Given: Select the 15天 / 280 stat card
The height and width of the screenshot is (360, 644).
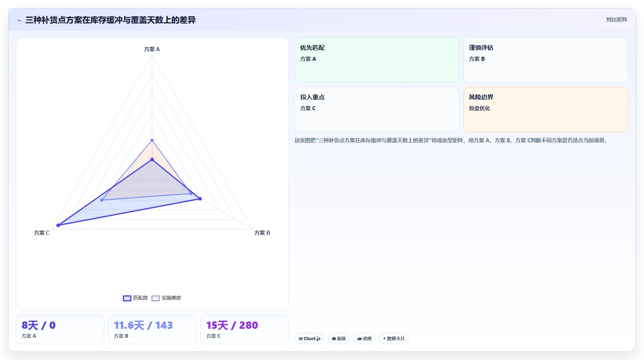Looking at the screenshot, I should (245, 329).
